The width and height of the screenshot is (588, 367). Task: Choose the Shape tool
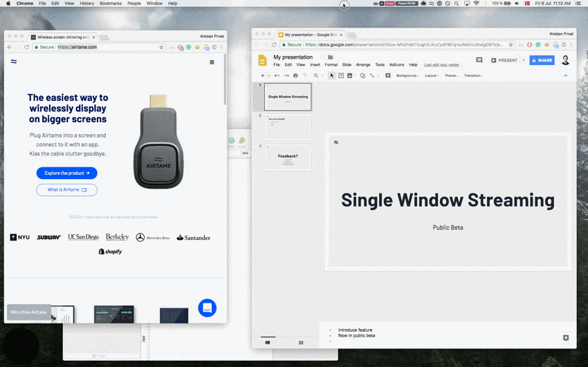(362, 75)
